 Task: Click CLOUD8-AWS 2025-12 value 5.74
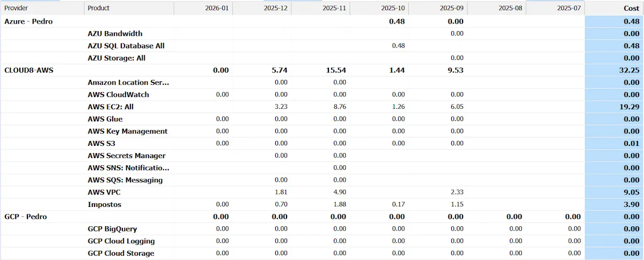click(280, 70)
